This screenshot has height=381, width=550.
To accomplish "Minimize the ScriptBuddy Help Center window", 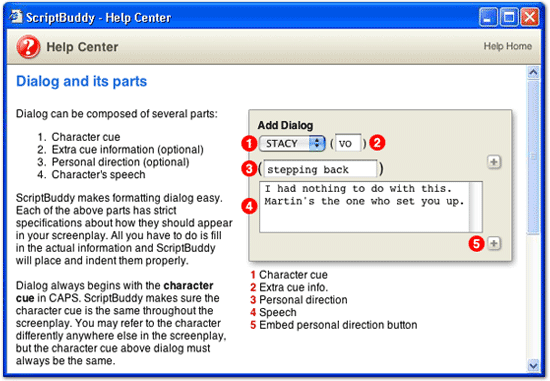I will click(488, 17).
